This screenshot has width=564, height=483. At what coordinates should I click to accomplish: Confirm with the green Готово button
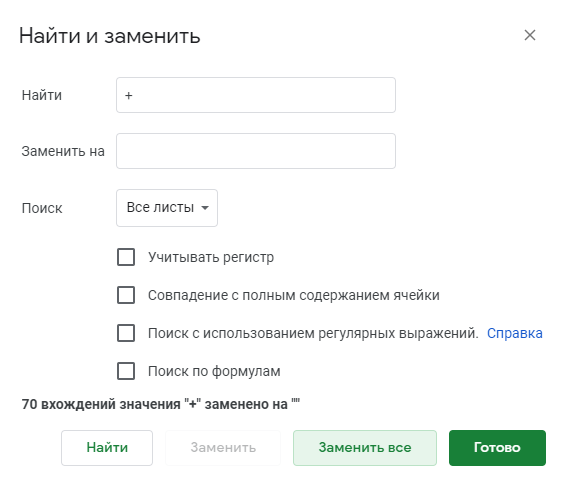(x=497, y=448)
